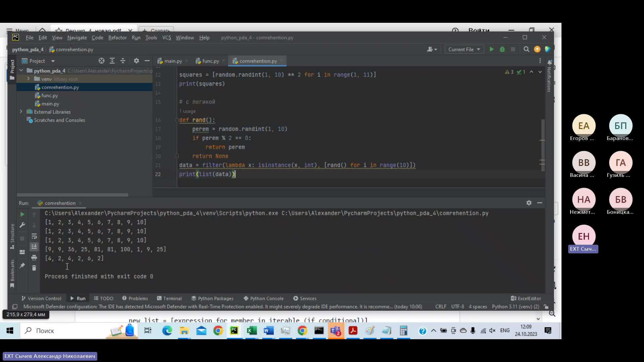The width and height of the screenshot is (644, 362).
Task: Expand External Libraries node
Action: pyautogui.click(x=21, y=112)
